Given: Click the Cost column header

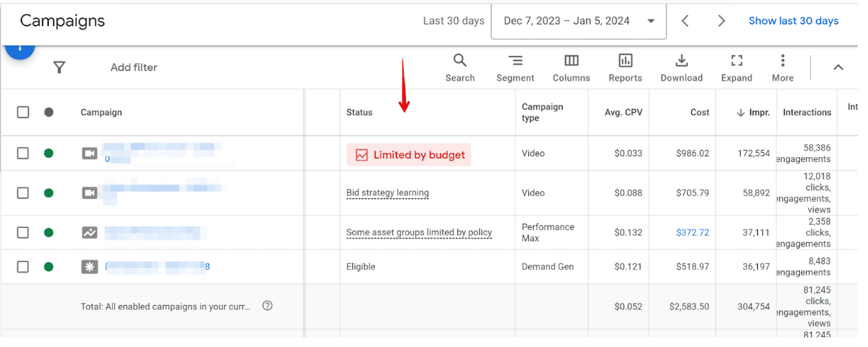Looking at the screenshot, I should [x=699, y=112].
